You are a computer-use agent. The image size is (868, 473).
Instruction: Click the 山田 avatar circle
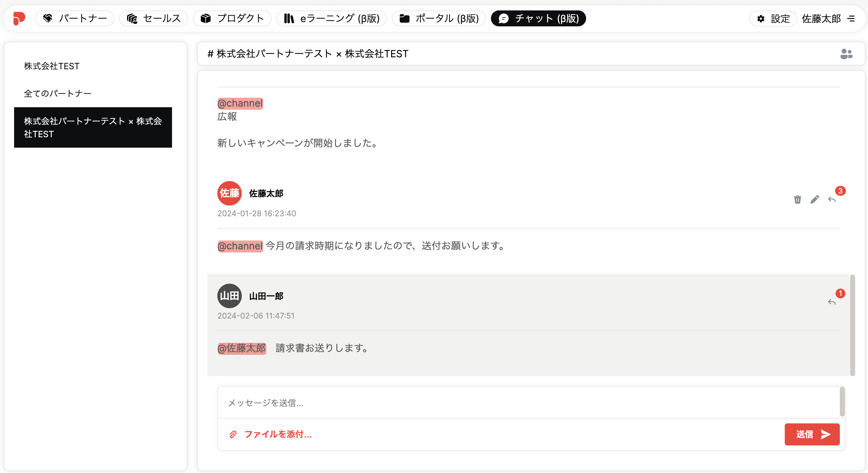[x=230, y=296]
